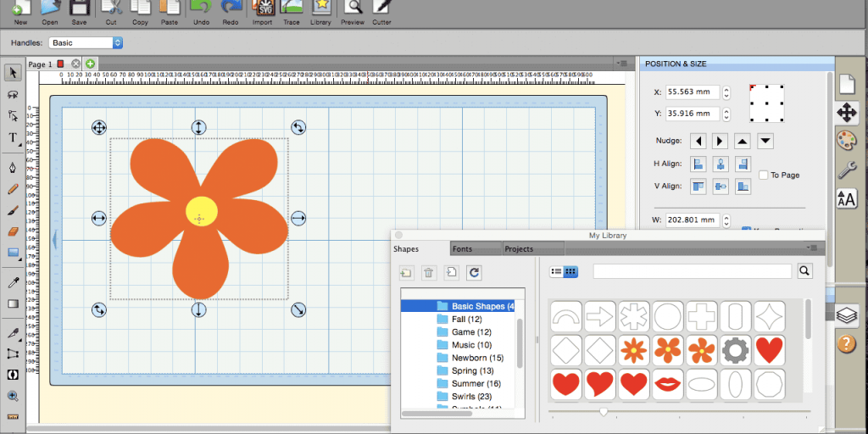The width and height of the screenshot is (868, 434).
Task: Close Page 1 with the x button
Action: click(x=75, y=64)
